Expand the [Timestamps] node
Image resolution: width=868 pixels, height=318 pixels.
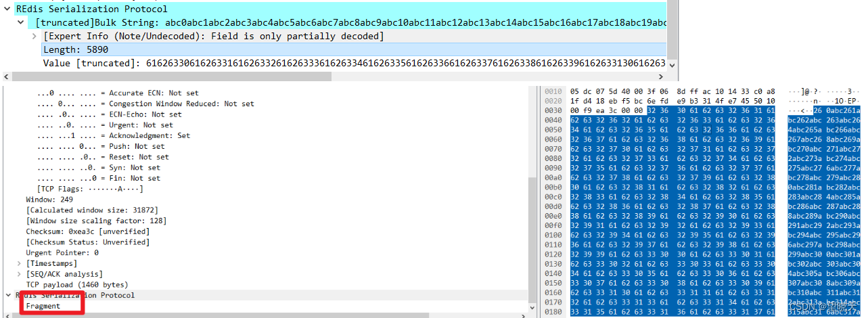click(19, 263)
